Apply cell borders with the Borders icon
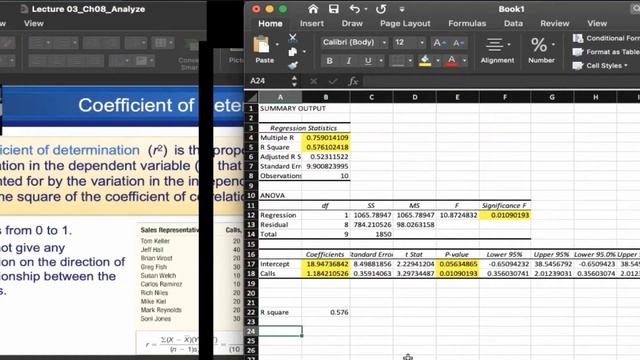Image resolution: width=640 pixels, height=360 pixels. [397, 61]
